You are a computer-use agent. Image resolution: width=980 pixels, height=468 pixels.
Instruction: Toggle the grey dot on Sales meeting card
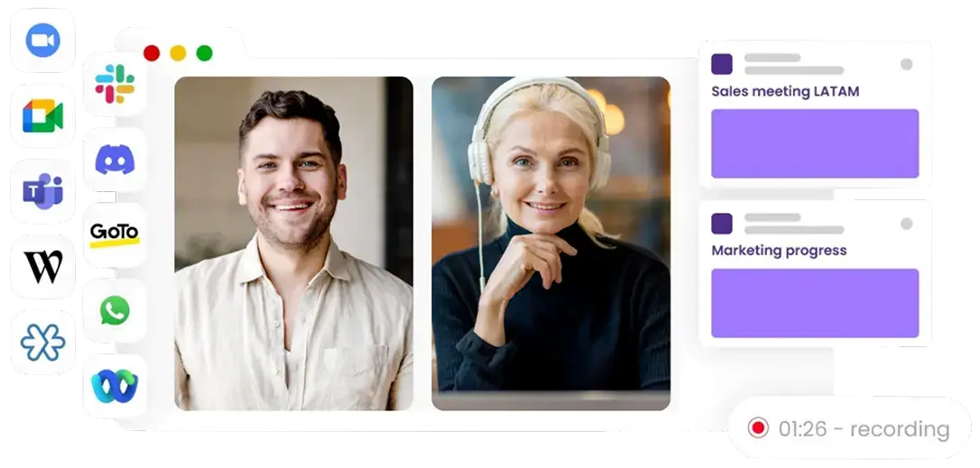(x=906, y=64)
